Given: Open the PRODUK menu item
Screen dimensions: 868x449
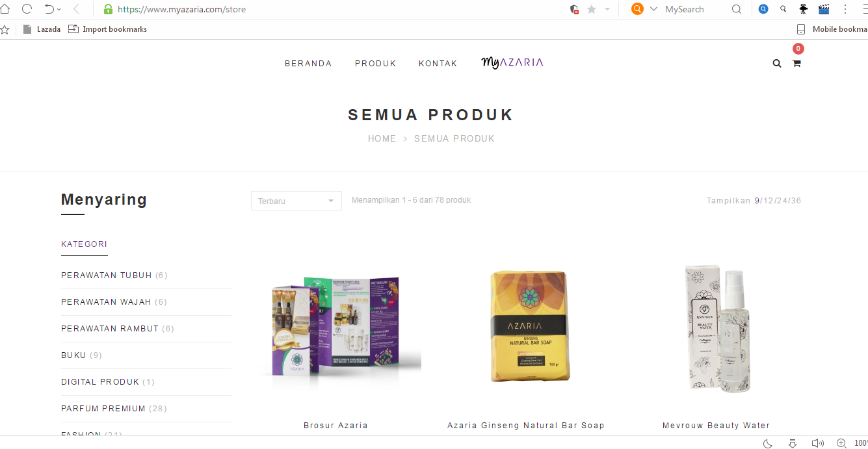Looking at the screenshot, I should [x=376, y=64].
